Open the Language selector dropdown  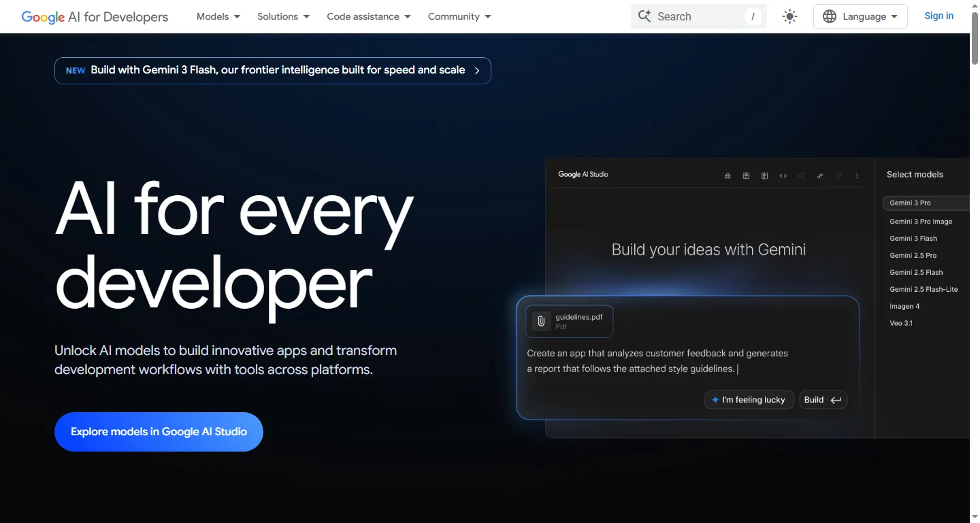coord(860,16)
